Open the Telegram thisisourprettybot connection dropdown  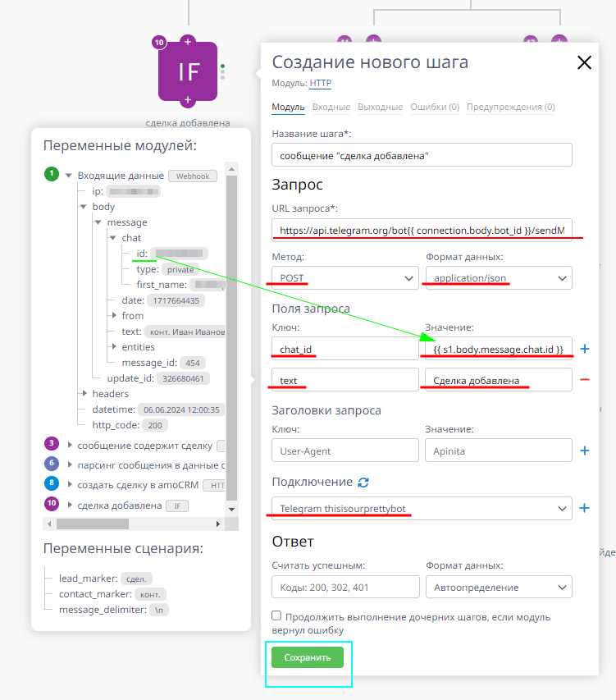click(x=422, y=508)
